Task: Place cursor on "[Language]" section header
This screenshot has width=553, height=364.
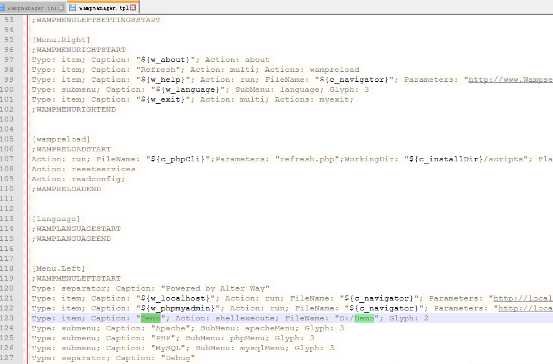Action: click(x=56, y=219)
